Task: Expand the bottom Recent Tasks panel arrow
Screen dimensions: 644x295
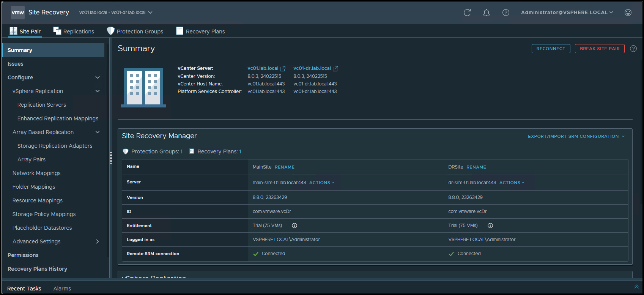Action: tap(636, 287)
